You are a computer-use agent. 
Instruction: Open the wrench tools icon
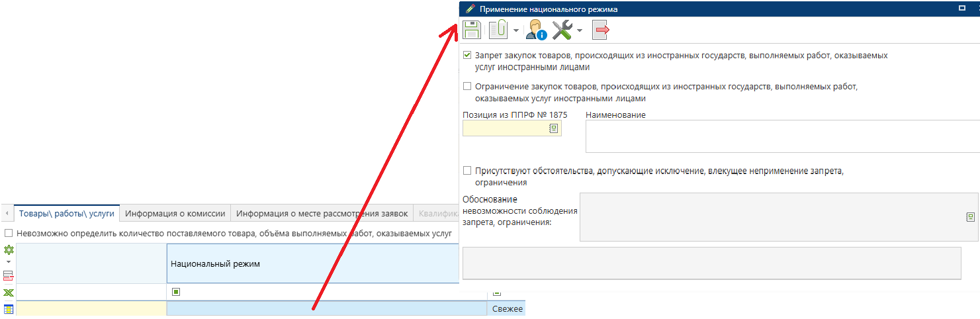(562, 30)
